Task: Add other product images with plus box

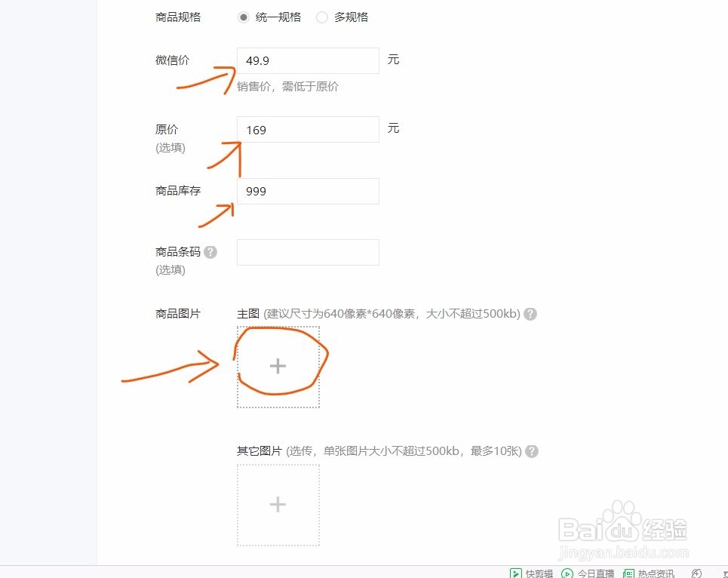Action: pos(278,505)
